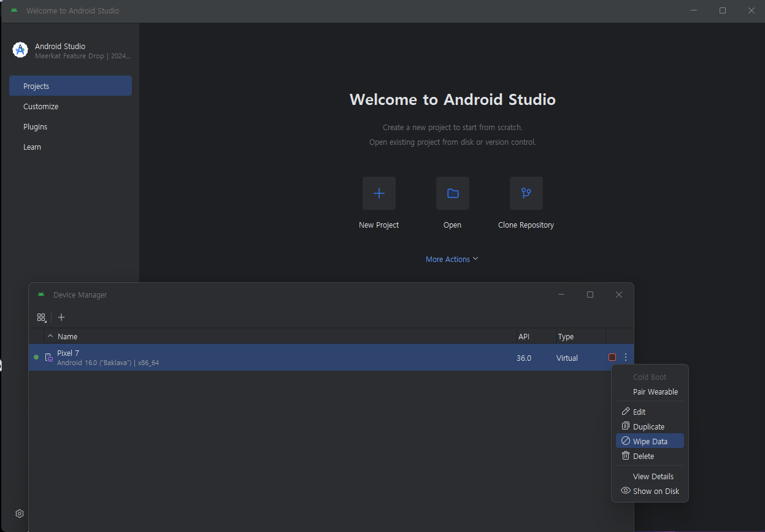Expand the More Actions dropdown
This screenshot has height=532, width=765.
452,260
